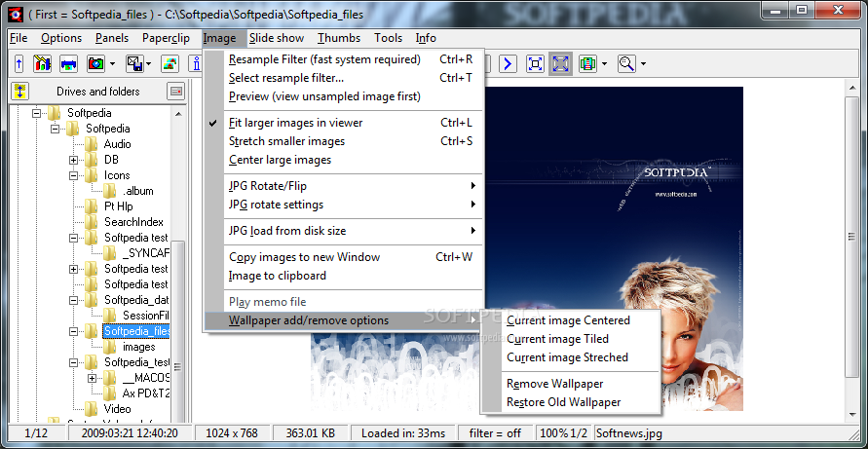This screenshot has width=868, height=449.
Task: Click the yellow panel resize arrows icon
Action: pos(19,91)
